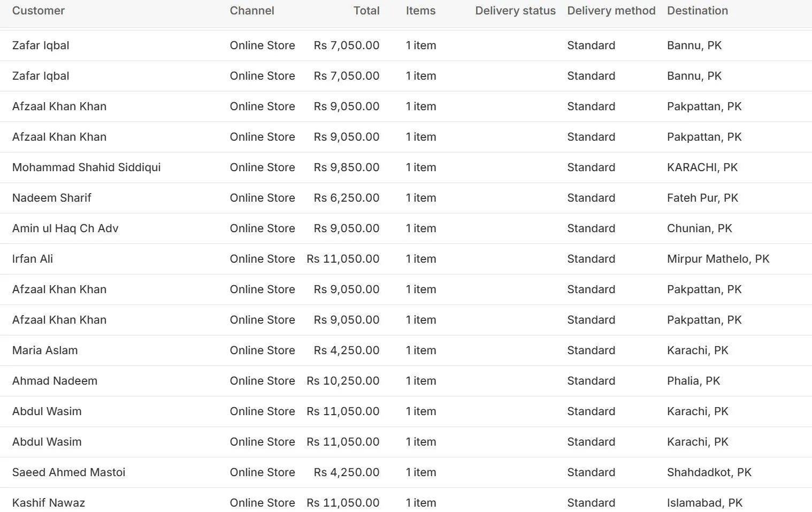Click the Channel column header

pos(252,11)
